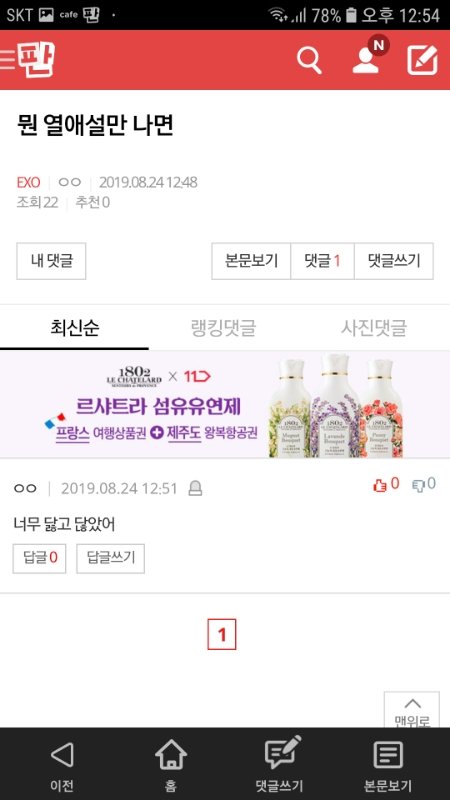Tap the search magnifier icon
This screenshot has height=800, width=450.
tap(309, 61)
